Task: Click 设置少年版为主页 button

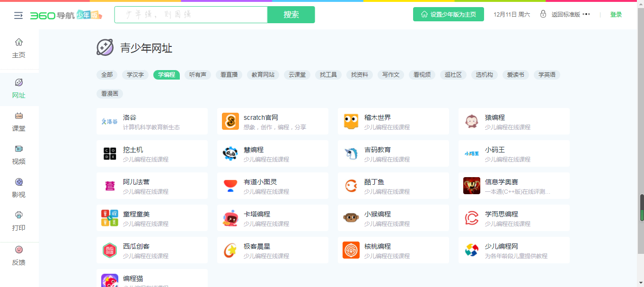Action: (449, 14)
